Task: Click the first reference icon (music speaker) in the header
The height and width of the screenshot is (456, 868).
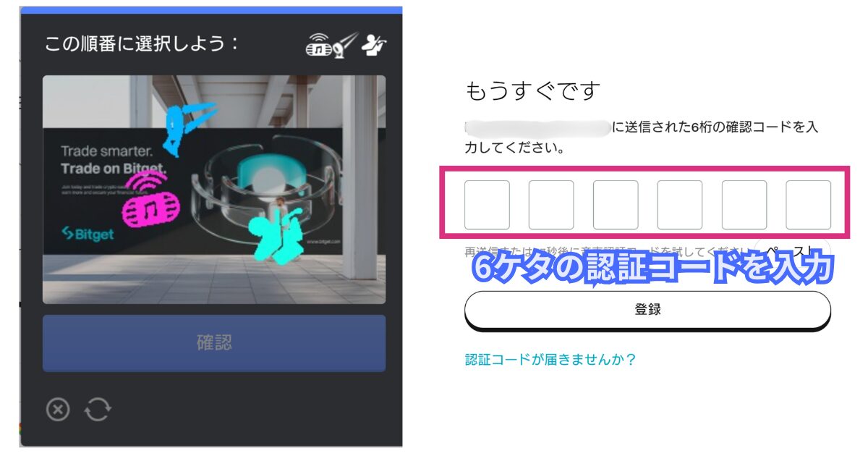Action: click(318, 46)
